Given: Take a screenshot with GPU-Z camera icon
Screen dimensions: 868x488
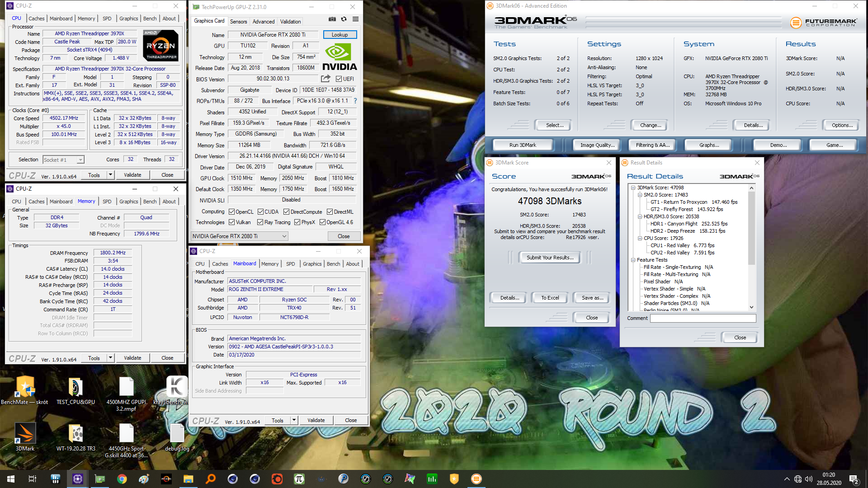Looking at the screenshot, I should coord(332,19).
